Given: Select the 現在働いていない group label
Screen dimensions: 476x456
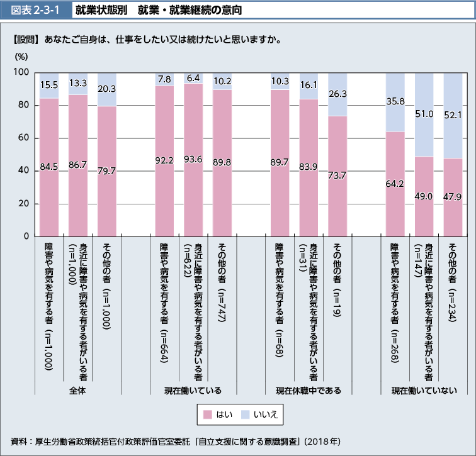Looking at the screenshot, I should pyautogui.click(x=424, y=391).
